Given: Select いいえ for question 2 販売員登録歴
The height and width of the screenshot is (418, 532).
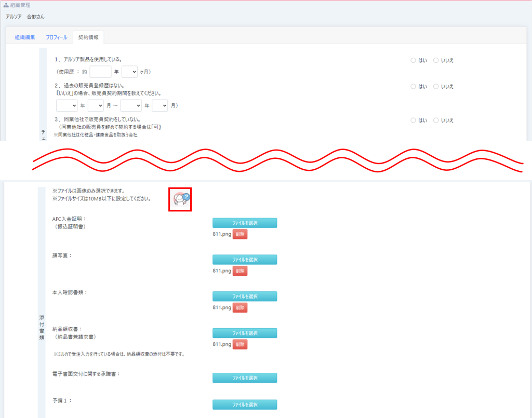Looking at the screenshot, I should click(436, 86).
